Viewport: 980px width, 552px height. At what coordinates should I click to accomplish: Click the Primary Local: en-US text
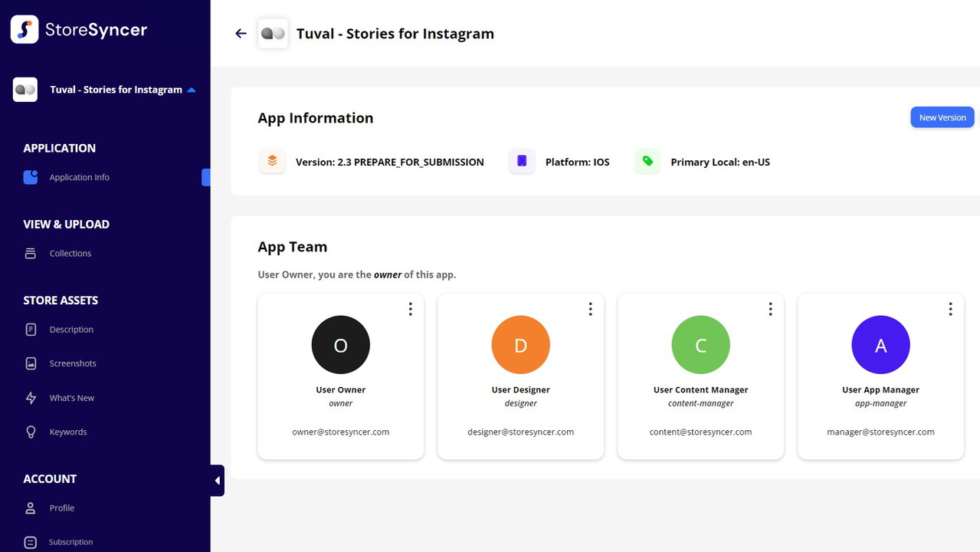coord(720,162)
